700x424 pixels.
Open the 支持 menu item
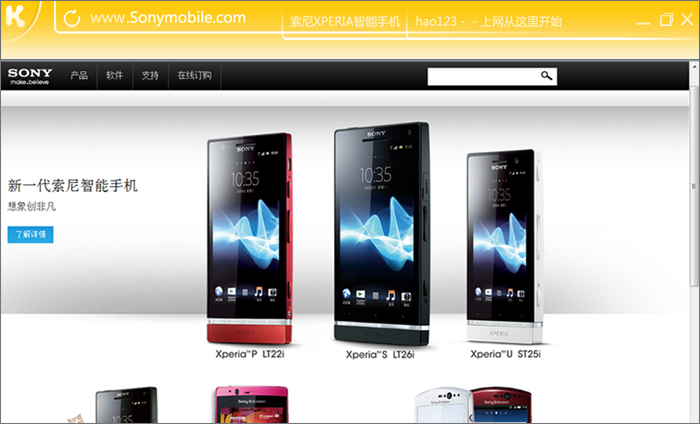click(x=150, y=75)
